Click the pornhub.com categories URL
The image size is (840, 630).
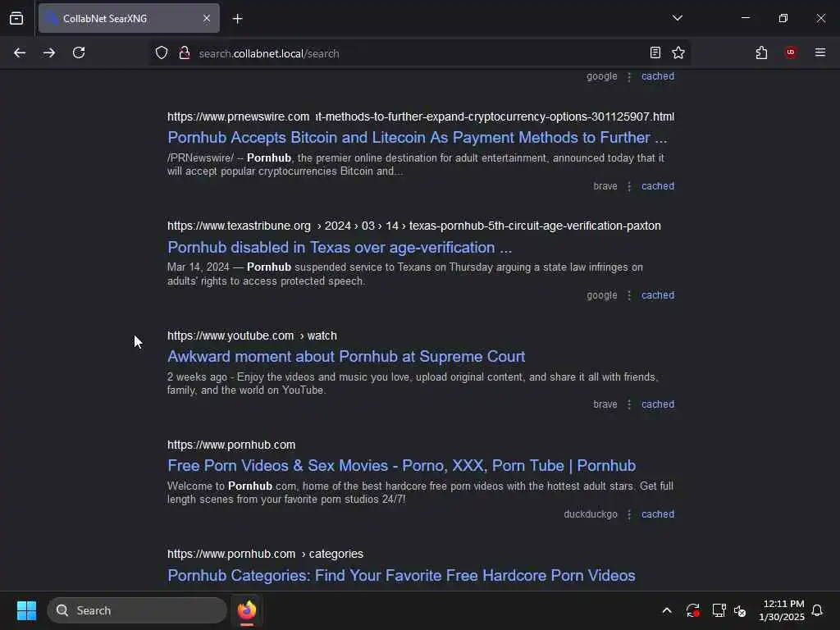(265, 554)
